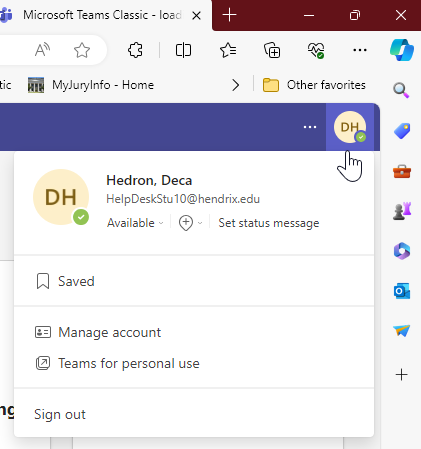Open the Shopping tag sidebar icon
The height and width of the screenshot is (449, 421).
click(402, 131)
